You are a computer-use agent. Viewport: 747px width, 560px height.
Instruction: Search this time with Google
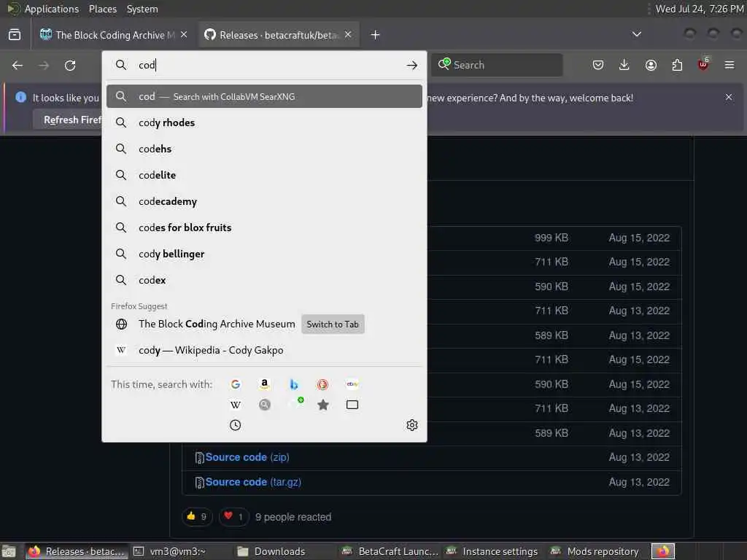click(x=236, y=384)
